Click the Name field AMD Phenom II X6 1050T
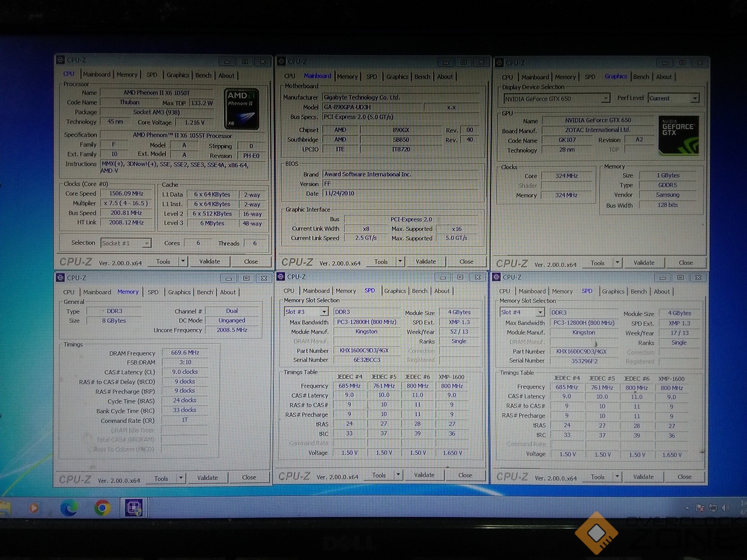 click(x=156, y=93)
